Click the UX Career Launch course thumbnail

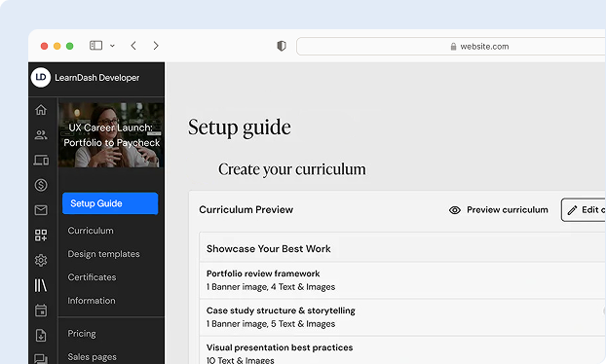coord(111,134)
